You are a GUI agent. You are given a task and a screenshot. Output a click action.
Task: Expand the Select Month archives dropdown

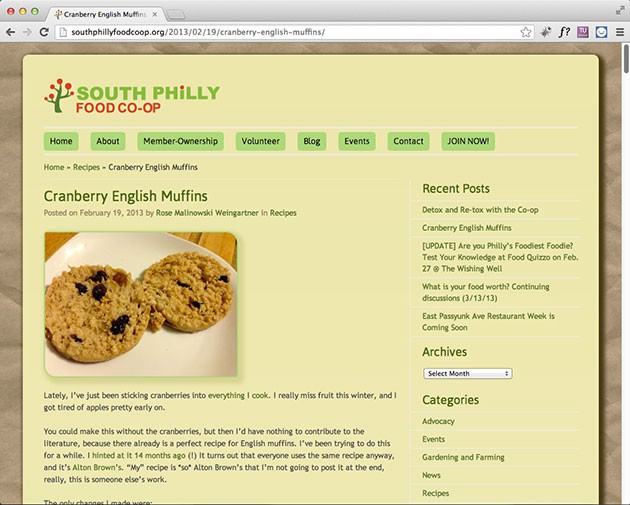[x=468, y=374]
